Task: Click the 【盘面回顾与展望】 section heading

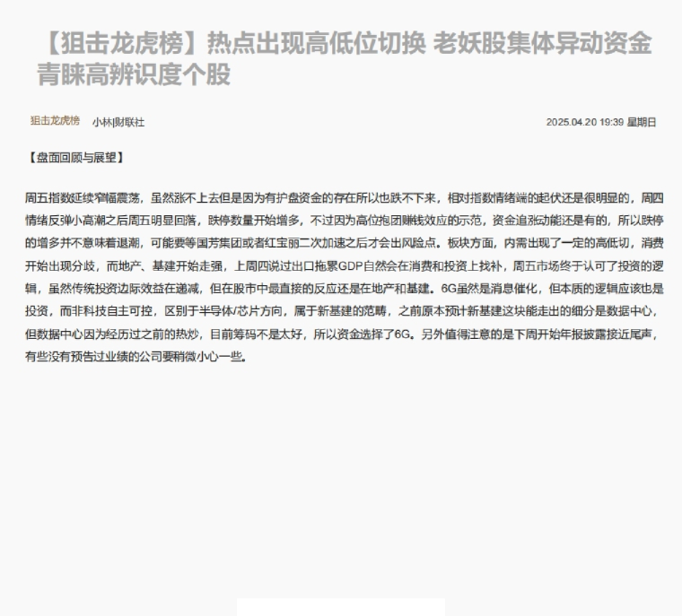Action: (75, 158)
